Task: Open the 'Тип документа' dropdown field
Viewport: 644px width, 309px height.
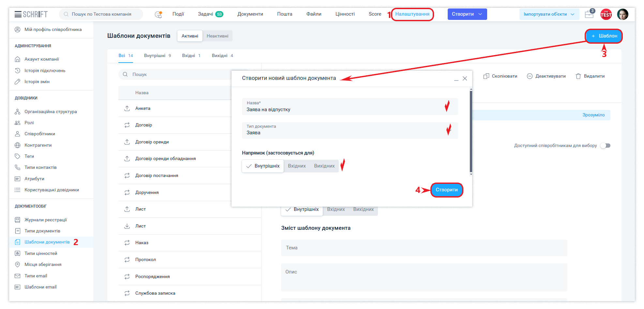Action: coord(350,130)
